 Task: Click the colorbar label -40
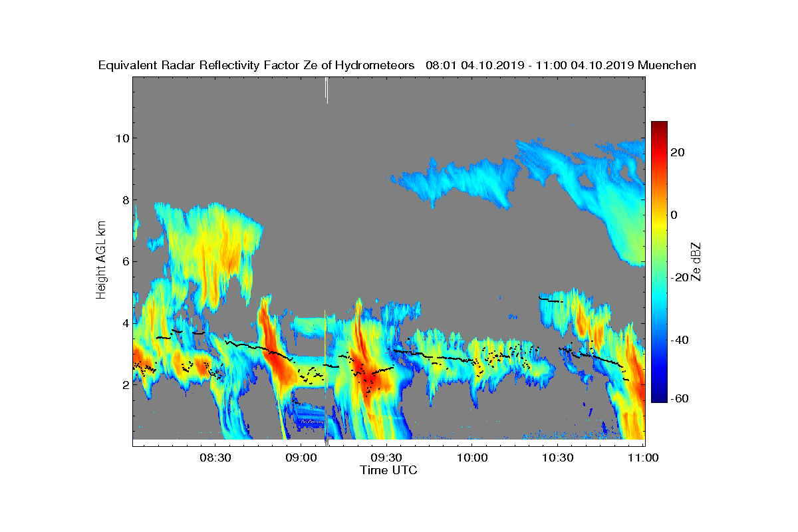680,340
